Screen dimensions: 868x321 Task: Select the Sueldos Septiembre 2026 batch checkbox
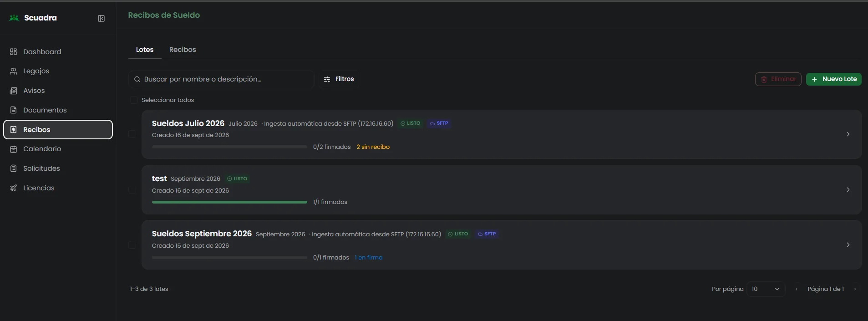(132, 245)
